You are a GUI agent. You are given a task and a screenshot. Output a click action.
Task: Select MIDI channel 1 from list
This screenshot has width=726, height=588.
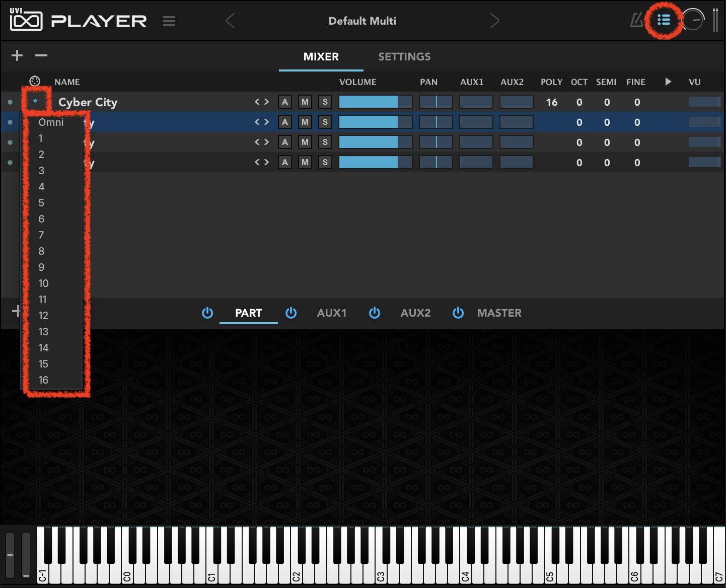41,138
